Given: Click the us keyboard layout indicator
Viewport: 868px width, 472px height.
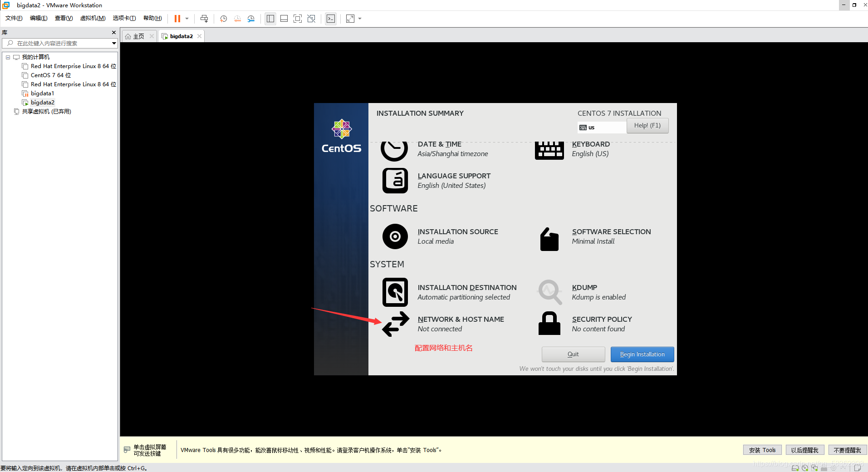Looking at the screenshot, I should 602,128.
